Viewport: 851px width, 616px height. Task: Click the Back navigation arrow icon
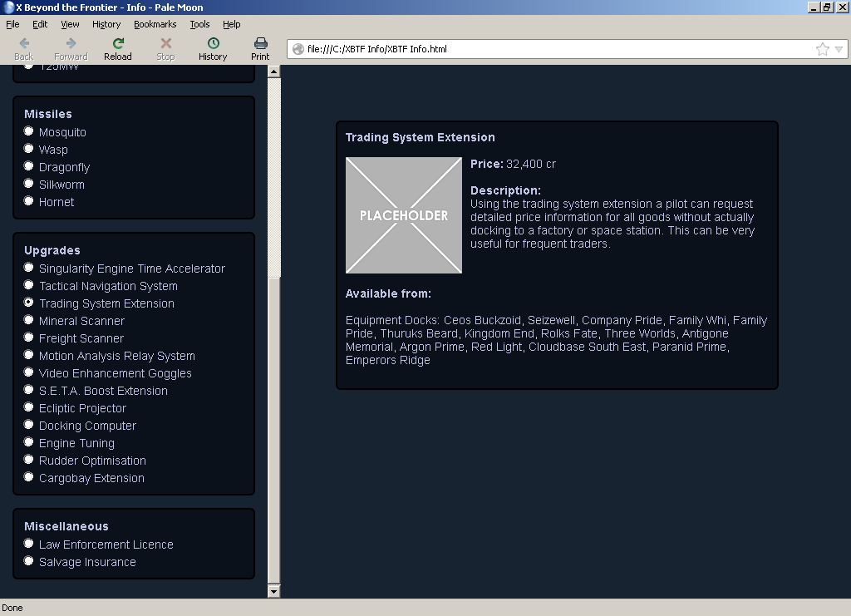pyautogui.click(x=24, y=43)
